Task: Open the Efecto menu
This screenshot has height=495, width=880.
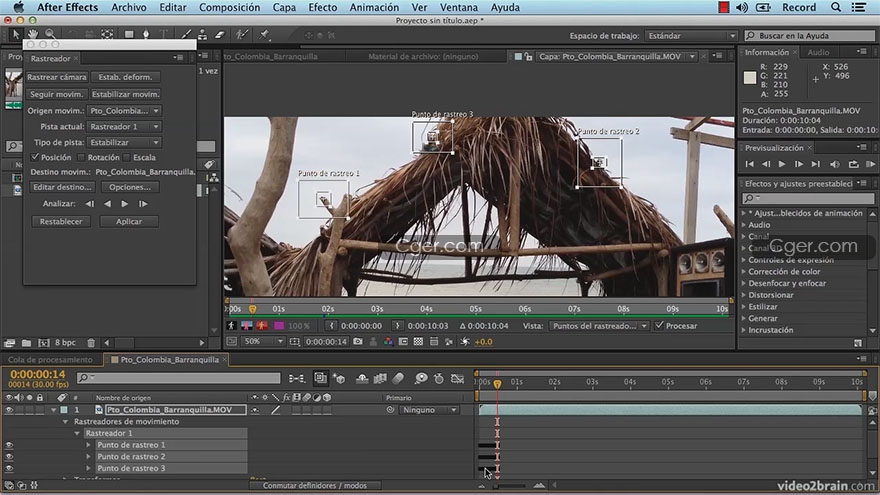Action: coord(323,7)
